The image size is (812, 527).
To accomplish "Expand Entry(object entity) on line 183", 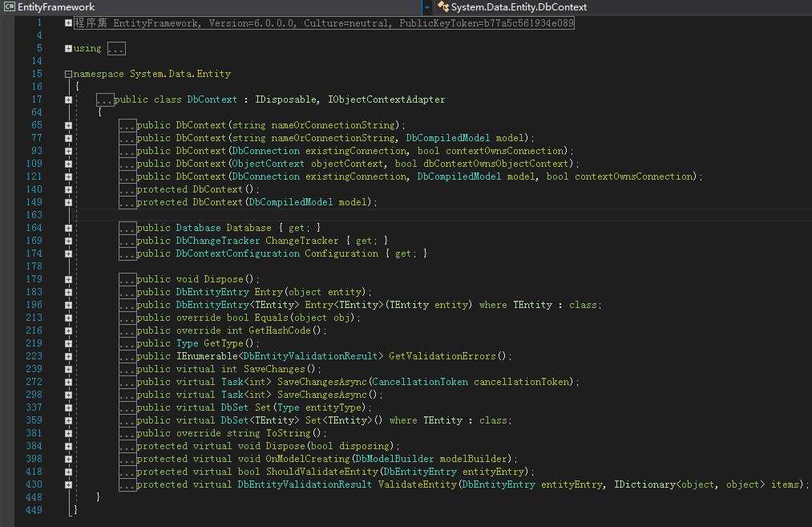I will coord(68,292).
